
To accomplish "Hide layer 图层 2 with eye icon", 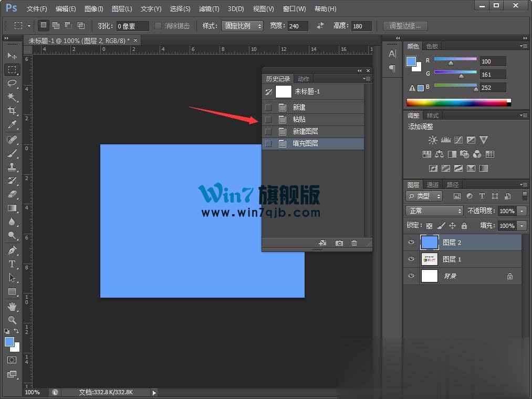I will [411, 242].
